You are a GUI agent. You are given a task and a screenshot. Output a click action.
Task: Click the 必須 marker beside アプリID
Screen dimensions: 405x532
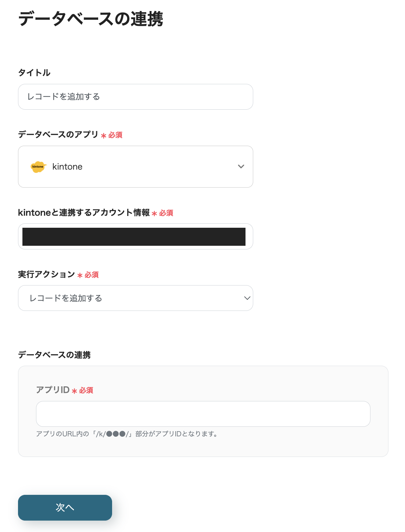(x=86, y=391)
